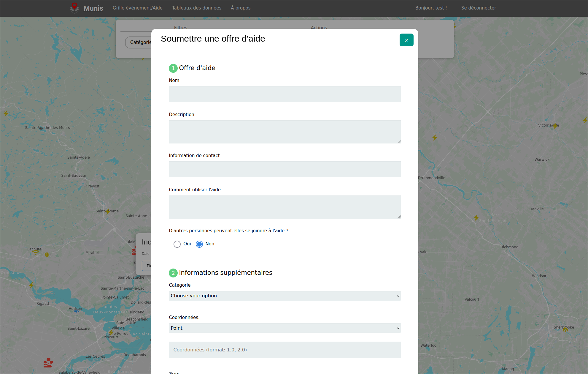
Task: Click the lightning bolt icon near Pincourt
Action: (x=111, y=332)
